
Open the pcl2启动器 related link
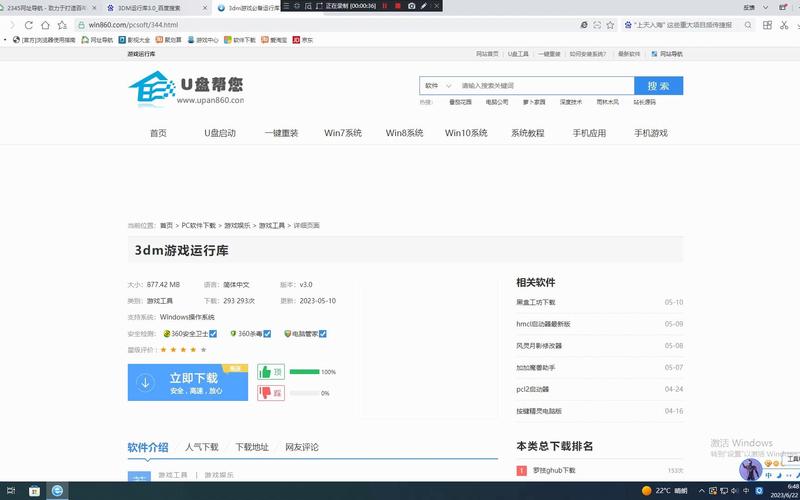(533, 389)
